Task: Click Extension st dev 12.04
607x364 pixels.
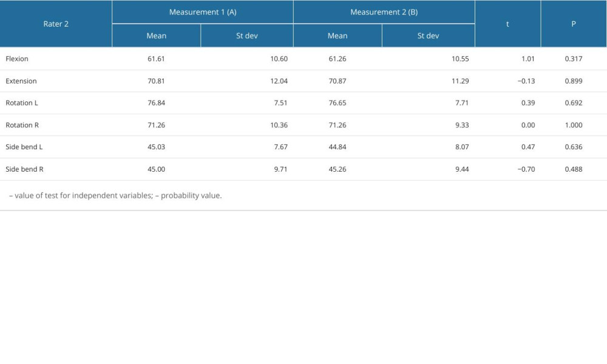Action: (x=279, y=81)
